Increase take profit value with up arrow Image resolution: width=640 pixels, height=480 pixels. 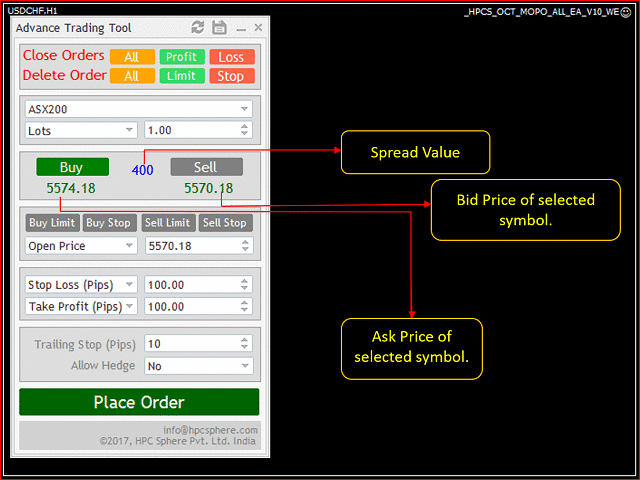coord(244,302)
